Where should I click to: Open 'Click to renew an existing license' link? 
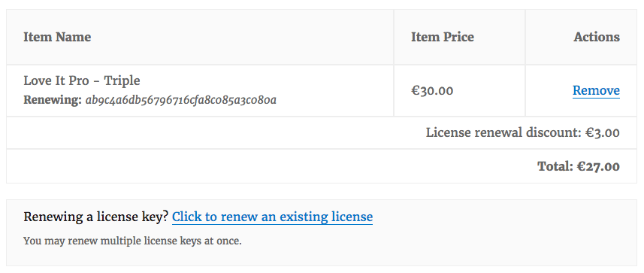(272, 217)
